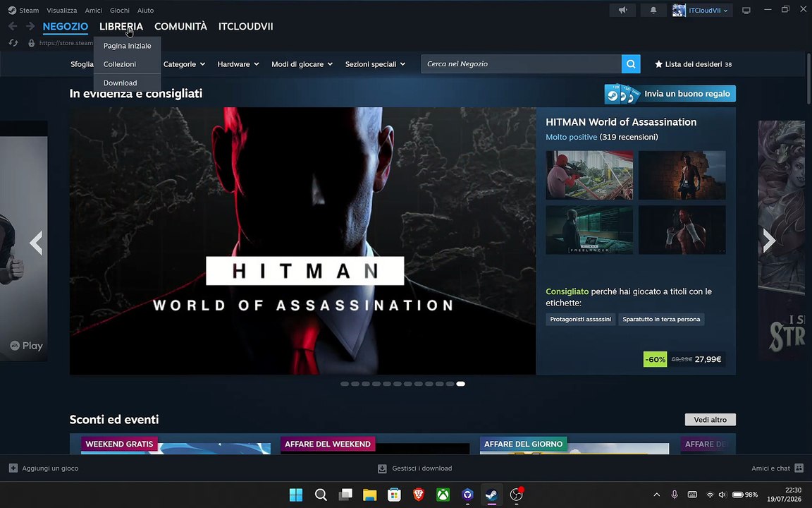Open the Windows Start menu

coord(296,495)
